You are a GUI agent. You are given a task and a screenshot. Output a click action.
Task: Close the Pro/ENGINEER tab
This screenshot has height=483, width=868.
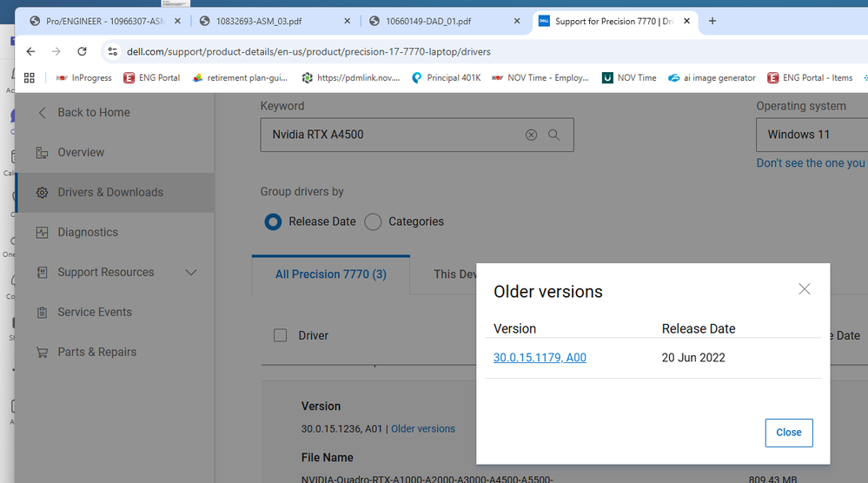tap(178, 21)
